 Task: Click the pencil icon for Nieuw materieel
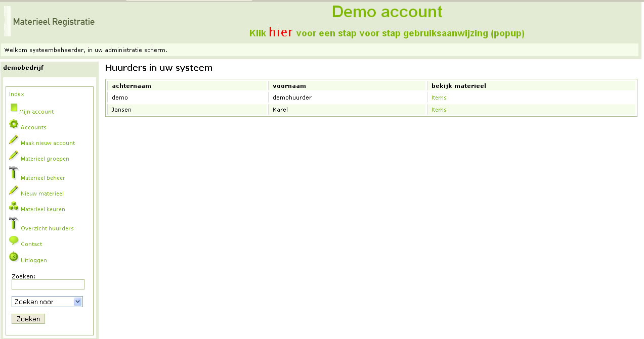click(14, 190)
